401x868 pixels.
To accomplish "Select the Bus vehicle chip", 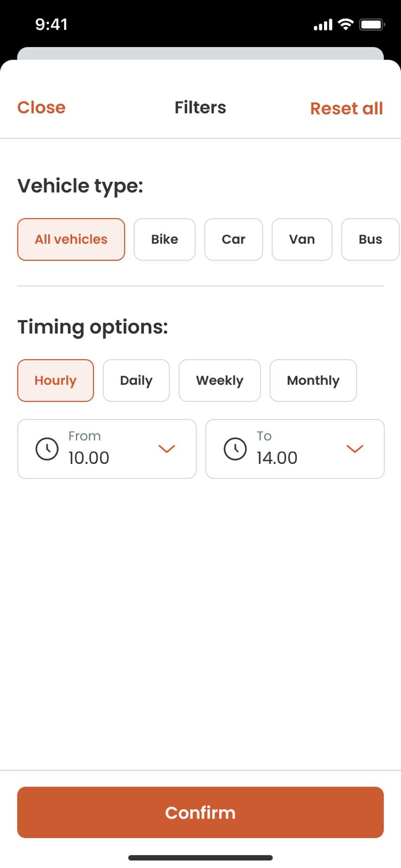I will 370,239.
